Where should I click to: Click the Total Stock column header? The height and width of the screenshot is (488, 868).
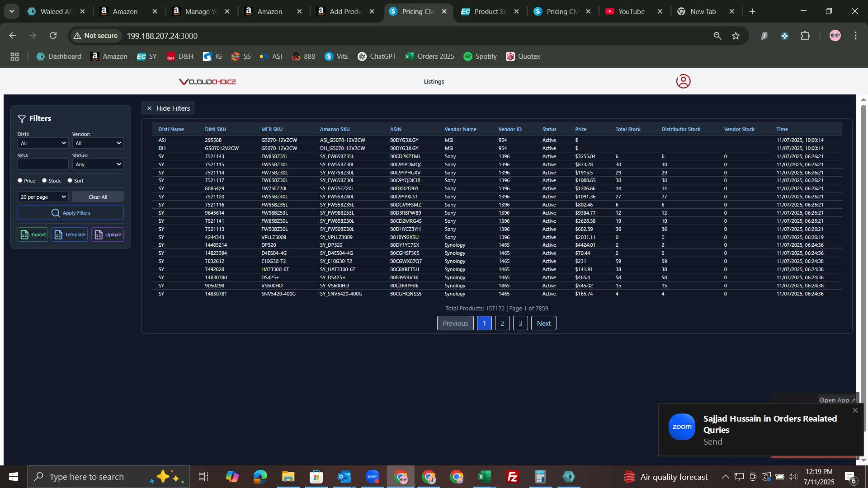click(628, 129)
